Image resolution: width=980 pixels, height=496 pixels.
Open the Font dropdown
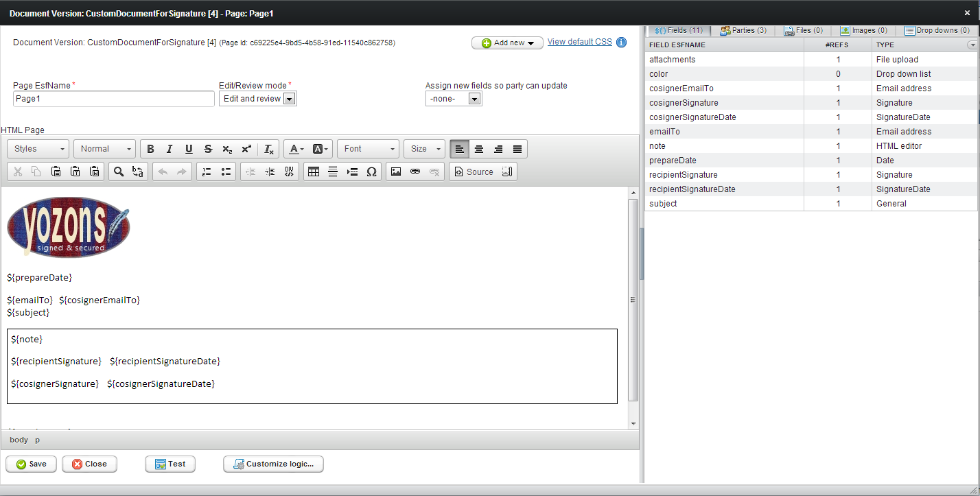click(369, 149)
